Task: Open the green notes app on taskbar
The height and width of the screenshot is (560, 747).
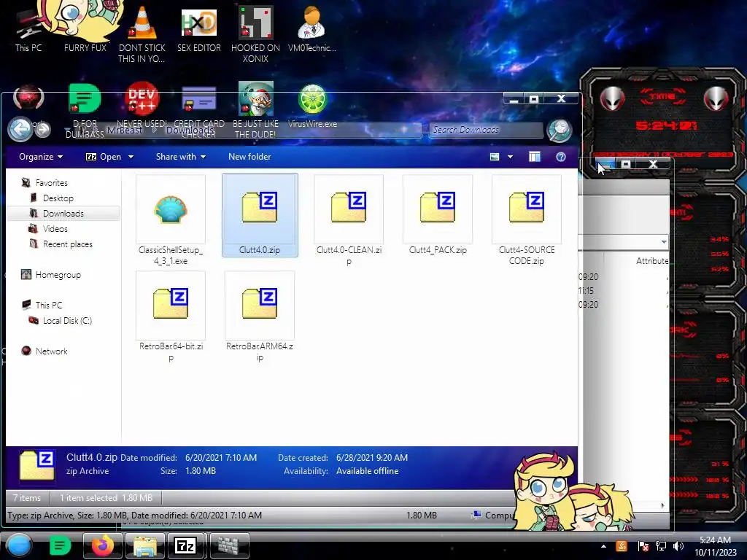Action: (60, 545)
